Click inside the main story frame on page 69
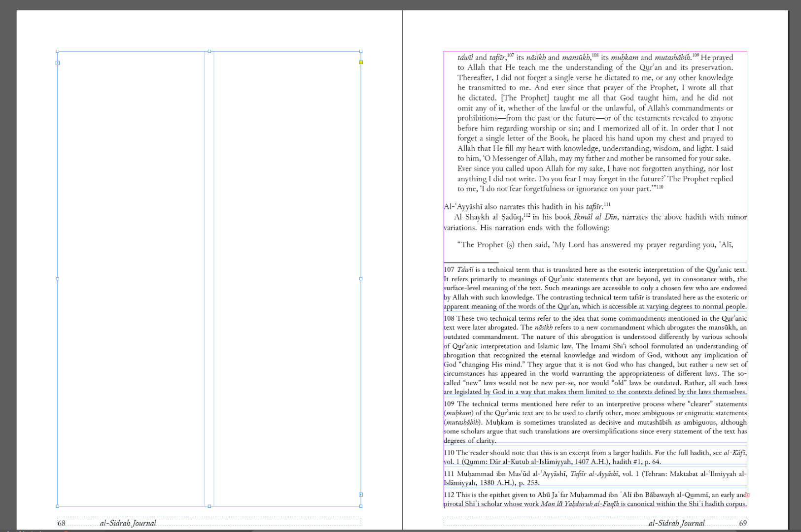This screenshot has height=532, width=801. [x=592, y=123]
